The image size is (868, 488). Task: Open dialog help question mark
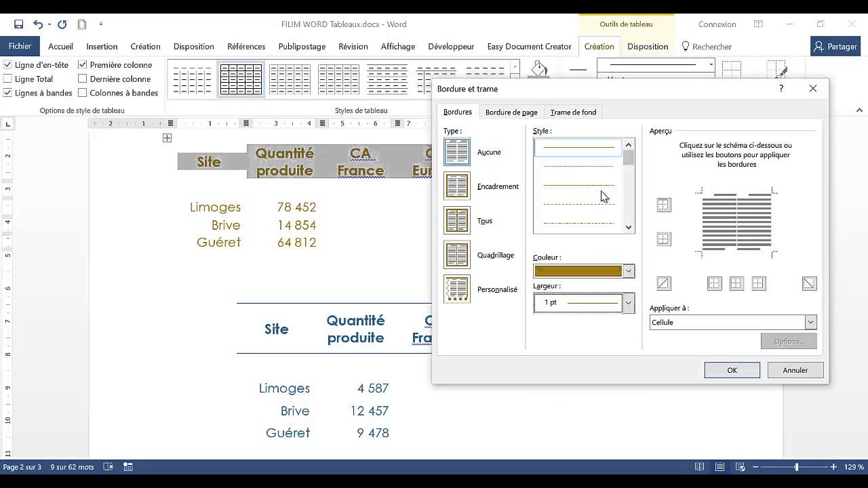[781, 88]
